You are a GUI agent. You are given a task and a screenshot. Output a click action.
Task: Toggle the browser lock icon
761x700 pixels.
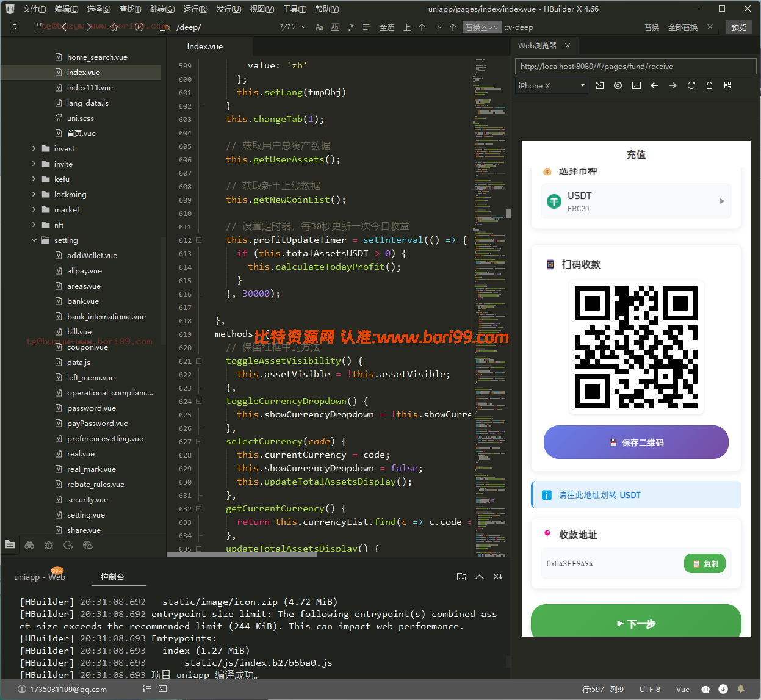709,85
